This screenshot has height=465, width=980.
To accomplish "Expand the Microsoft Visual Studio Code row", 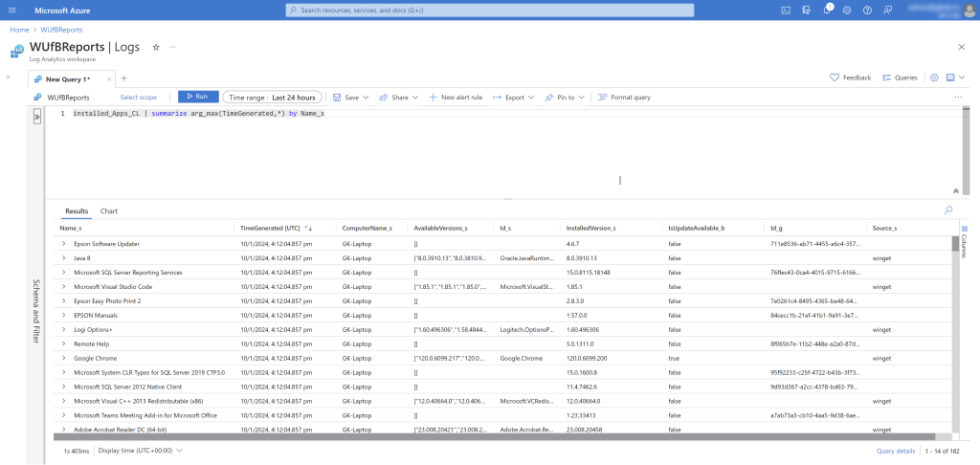I will pos(64,287).
